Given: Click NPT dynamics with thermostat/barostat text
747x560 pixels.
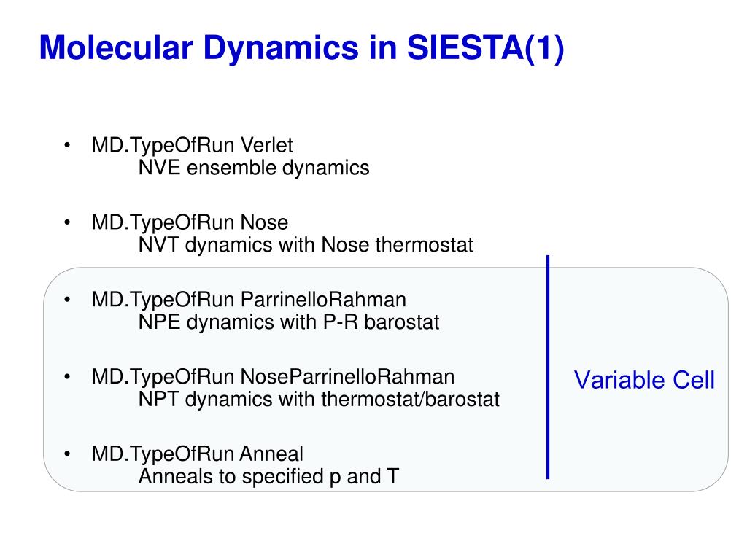Looking at the screenshot, I should click(319, 400).
